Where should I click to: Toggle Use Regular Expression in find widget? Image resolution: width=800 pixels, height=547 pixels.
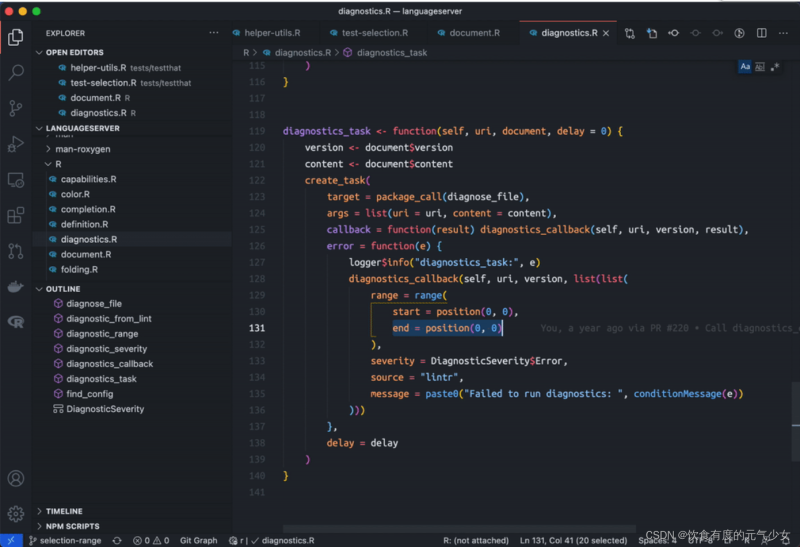[774, 67]
